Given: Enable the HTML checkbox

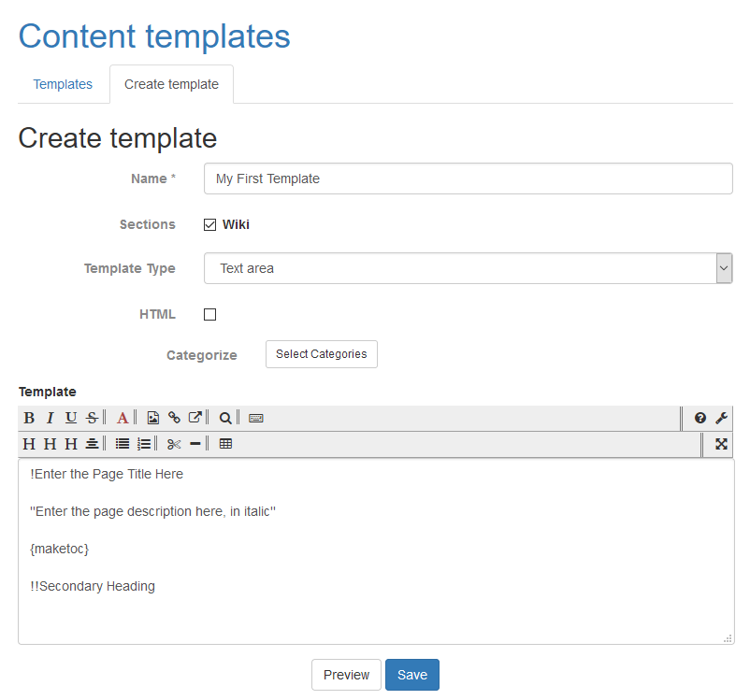Looking at the screenshot, I should (x=210, y=314).
